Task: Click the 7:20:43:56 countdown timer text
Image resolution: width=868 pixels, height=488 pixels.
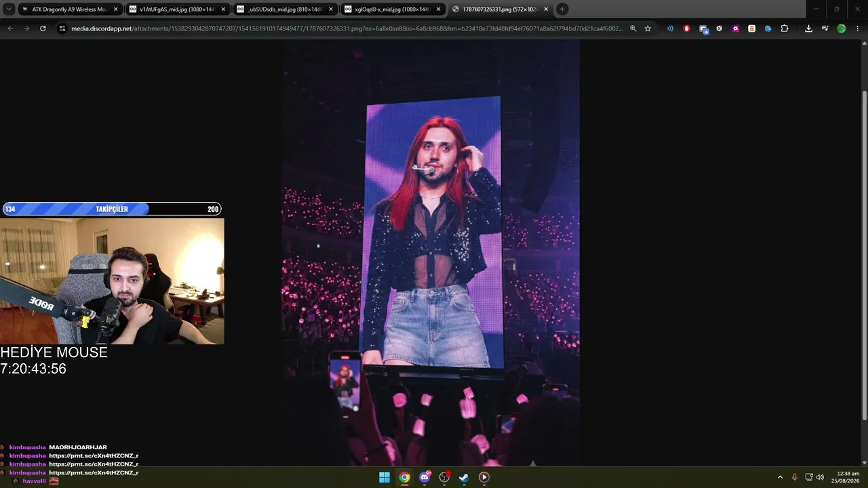Action: pos(33,369)
